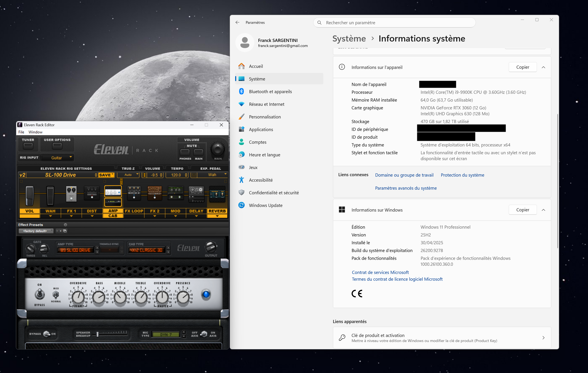The image size is (588, 373).
Task: Open the Paramètres avancés du système link
Action: [406, 188]
